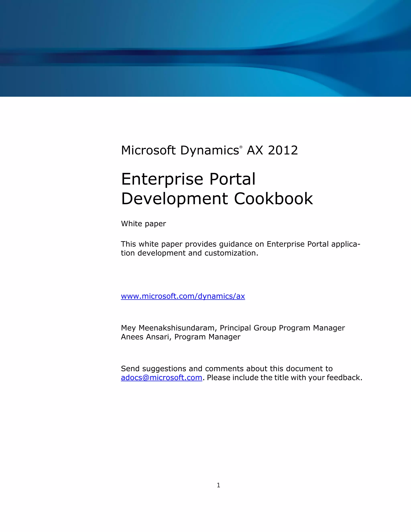Screen dimensions: 411x532
Task: Click the line 'tion development and customization.'
Action: (189, 253)
